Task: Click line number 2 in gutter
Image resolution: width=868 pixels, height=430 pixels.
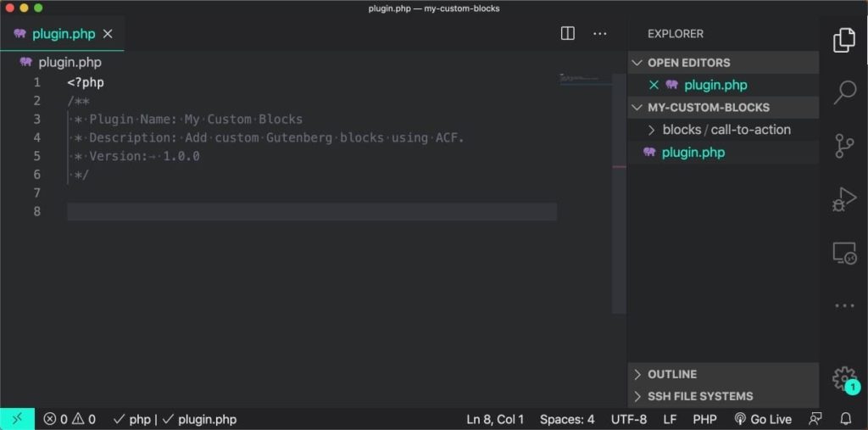Action: coord(36,101)
